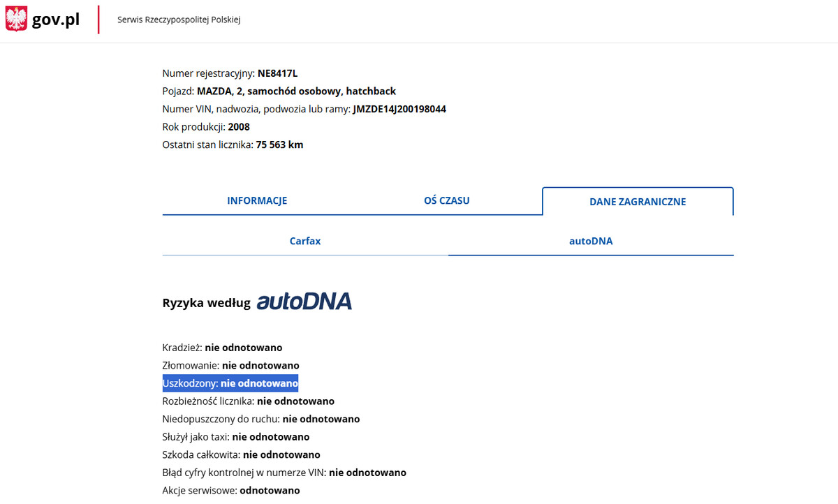Click the VIN number JMZDE14J200198044
838x504 pixels.
[x=399, y=110]
